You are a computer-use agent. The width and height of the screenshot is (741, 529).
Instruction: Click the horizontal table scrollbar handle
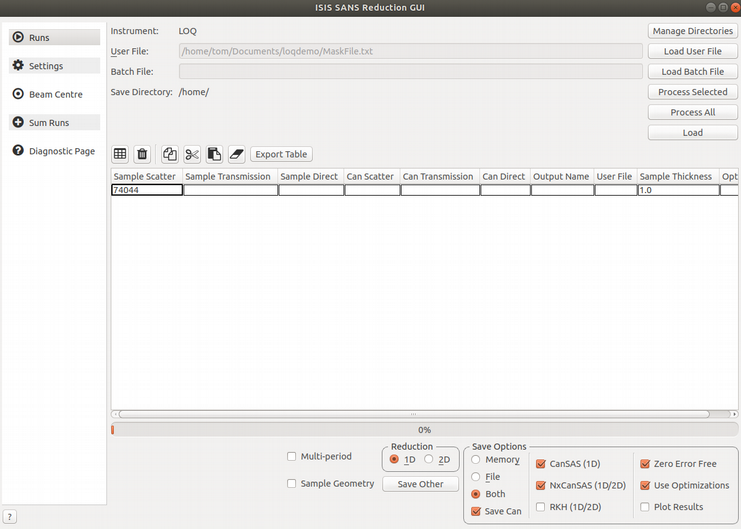(414, 414)
